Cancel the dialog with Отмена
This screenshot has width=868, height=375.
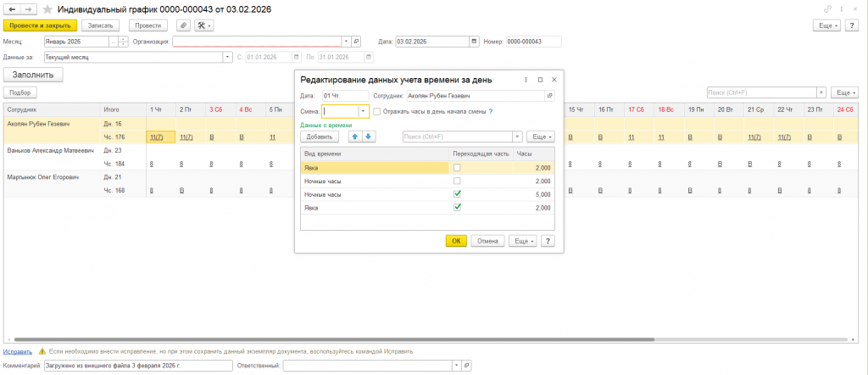[x=487, y=241]
